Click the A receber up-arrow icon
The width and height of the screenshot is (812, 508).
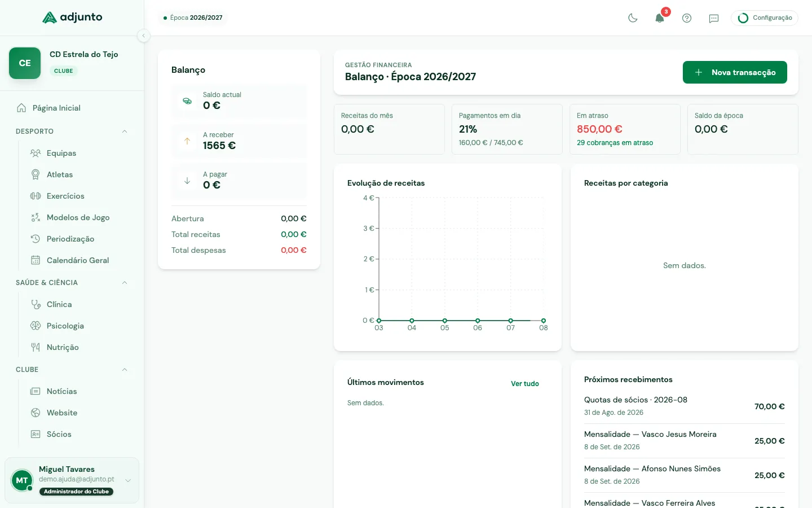(x=187, y=141)
